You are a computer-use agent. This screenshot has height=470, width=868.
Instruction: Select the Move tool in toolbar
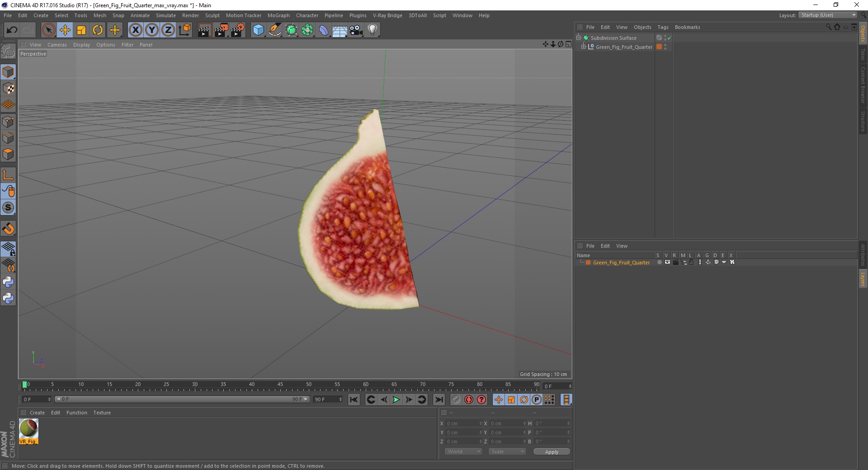coord(65,30)
